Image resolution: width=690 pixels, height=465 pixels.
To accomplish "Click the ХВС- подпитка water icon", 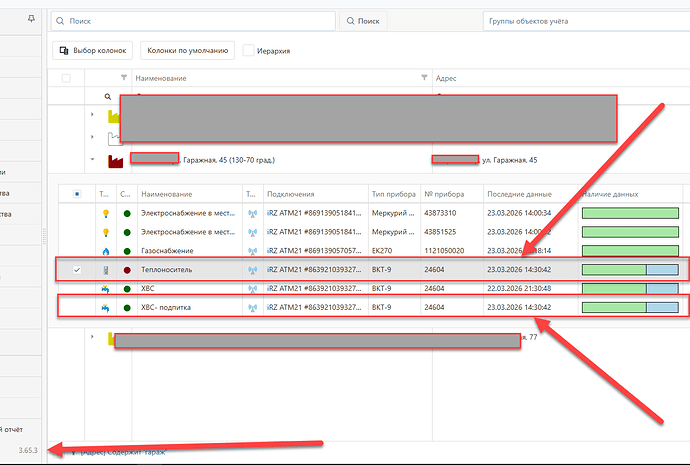I will pyautogui.click(x=104, y=307).
